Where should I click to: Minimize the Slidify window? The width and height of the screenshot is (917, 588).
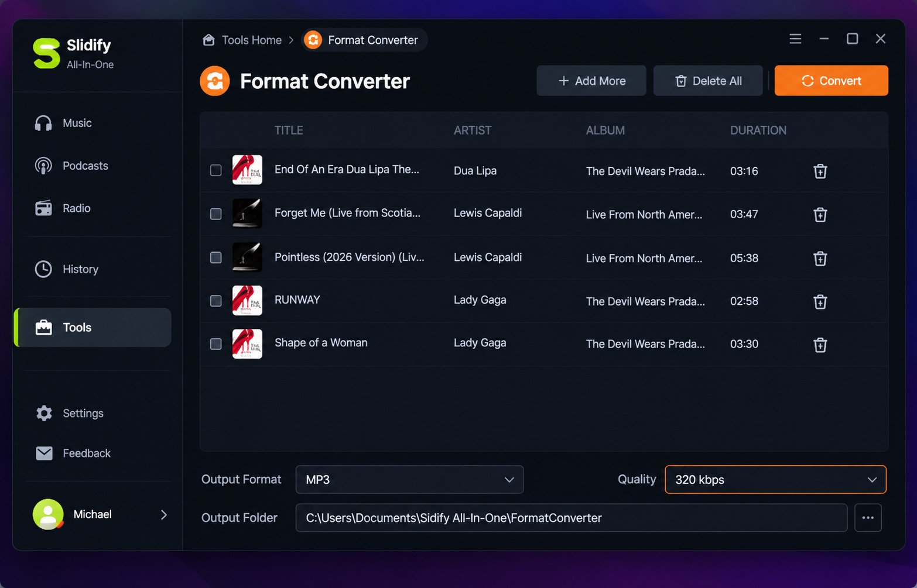click(x=824, y=39)
